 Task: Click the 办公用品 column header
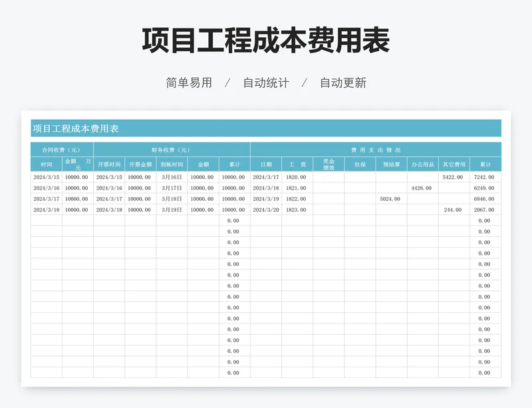(x=423, y=164)
